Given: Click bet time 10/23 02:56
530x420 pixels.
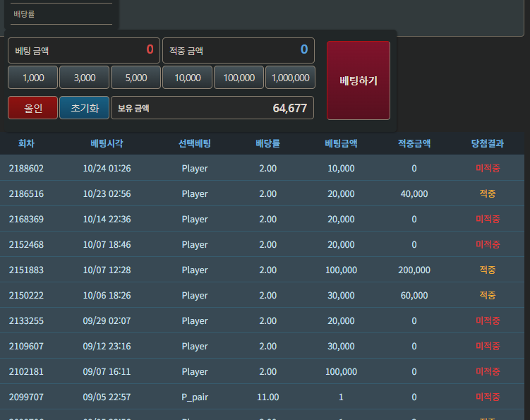Looking at the screenshot, I should 107,193.
